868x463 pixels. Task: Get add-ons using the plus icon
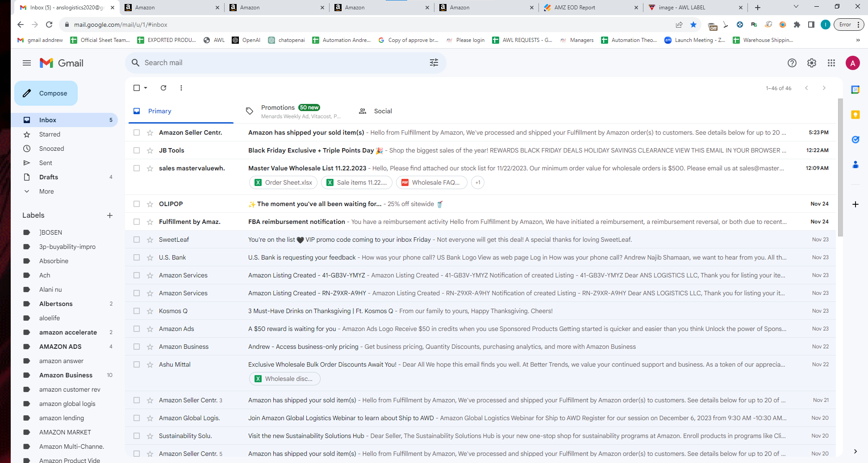point(855,204)
